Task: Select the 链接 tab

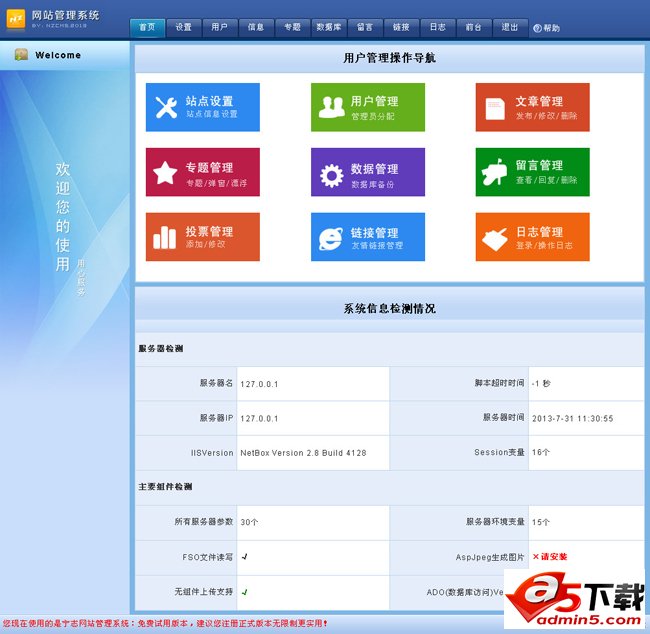Action: (x=401, y=27)
